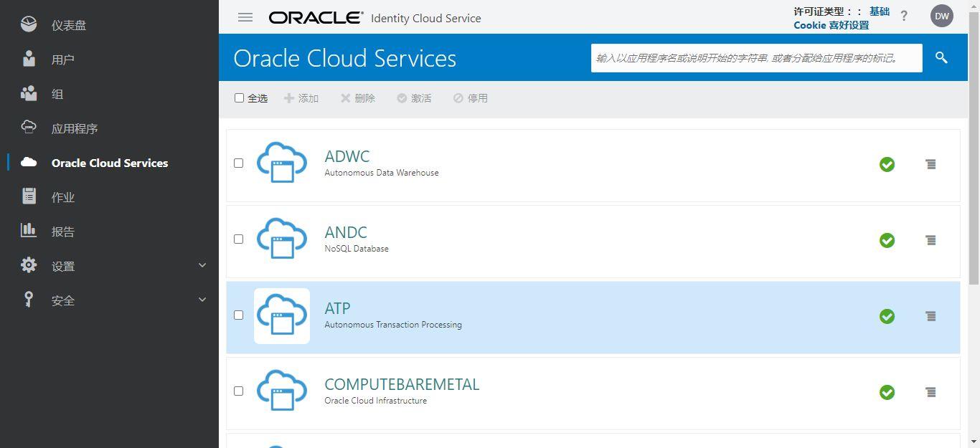Click the Deactivate (停用) toolbar button
The image size is (980, 448).
tap(471, 98)
